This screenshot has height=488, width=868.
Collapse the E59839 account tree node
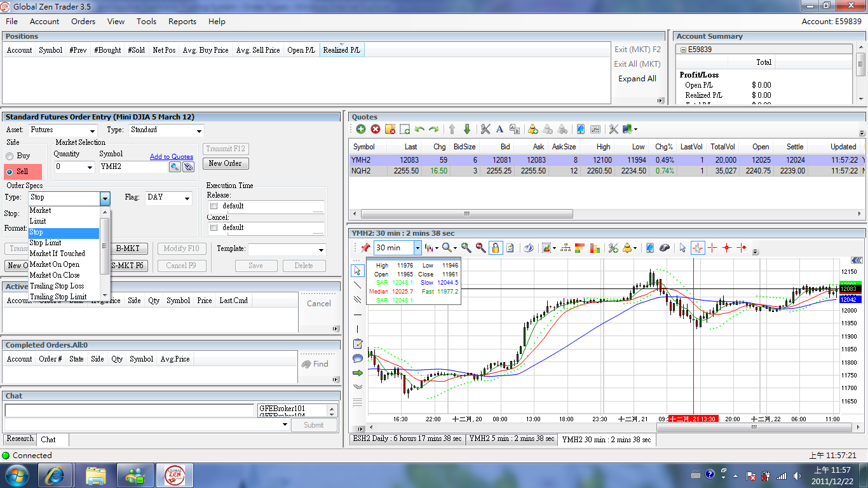point(683,49)
